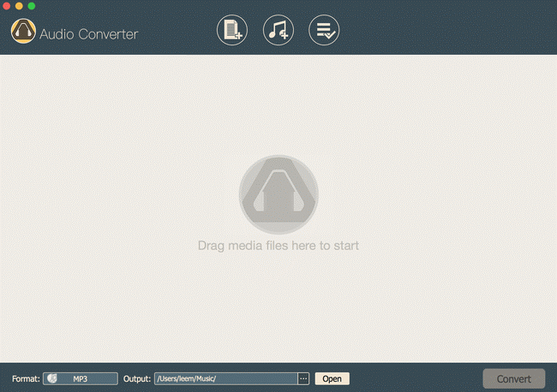Show the converted list checklist icon
The image size is (557, 392).
click(x=324, y=32)
